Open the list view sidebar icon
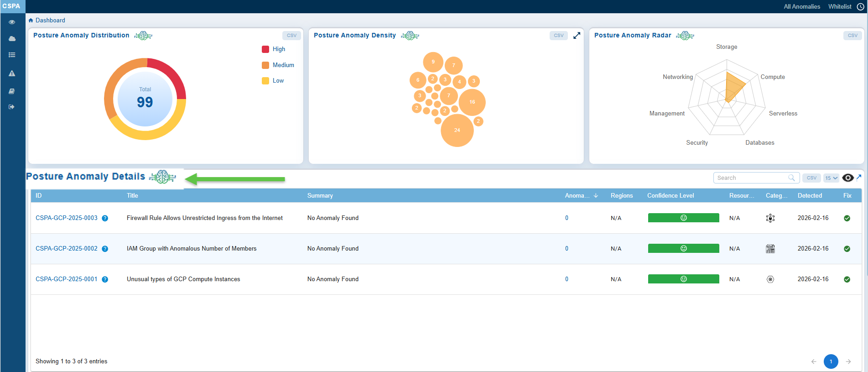Image resolution: width=868 pixels, height=372 pixels. tap(12, 55)
